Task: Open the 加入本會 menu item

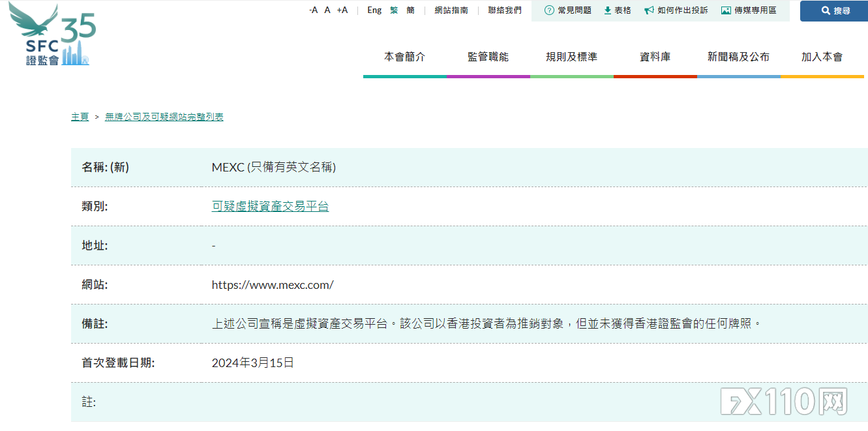Action: click(x=822, y=57)
